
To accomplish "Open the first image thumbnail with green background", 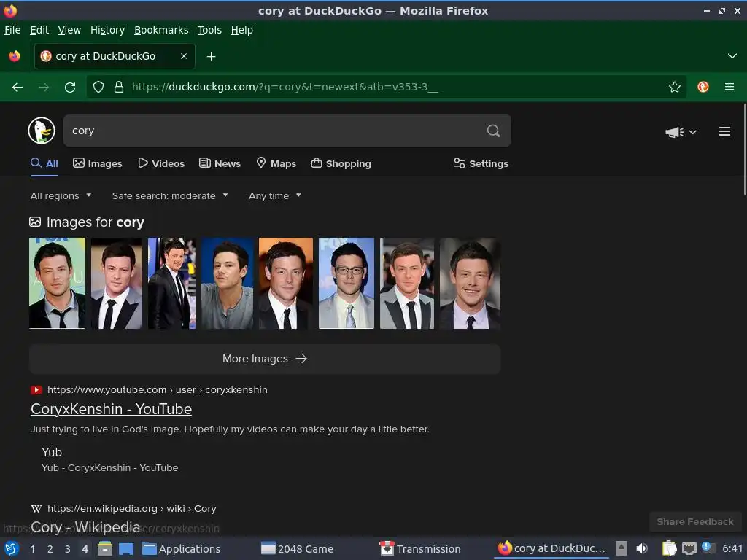I will [x=57, y=284].
